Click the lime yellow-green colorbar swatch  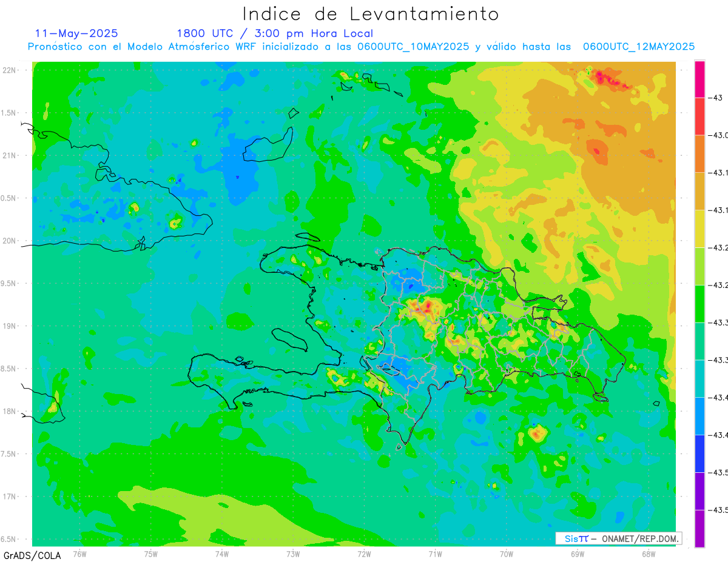tap(699, 266)
